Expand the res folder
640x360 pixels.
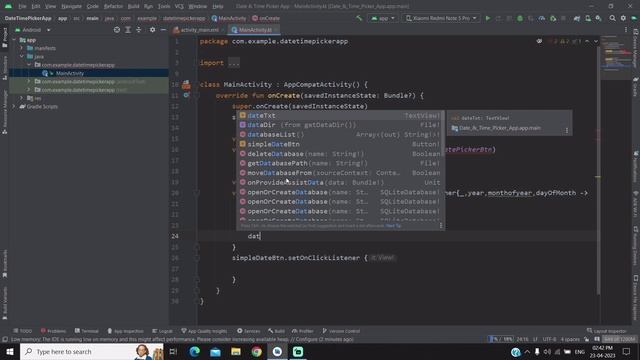pyautogui.click(x=22, y=98)
